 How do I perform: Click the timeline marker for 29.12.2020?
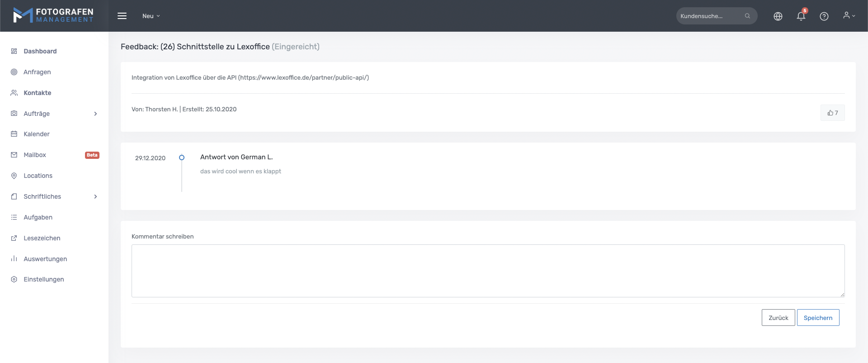pos(182,158)
